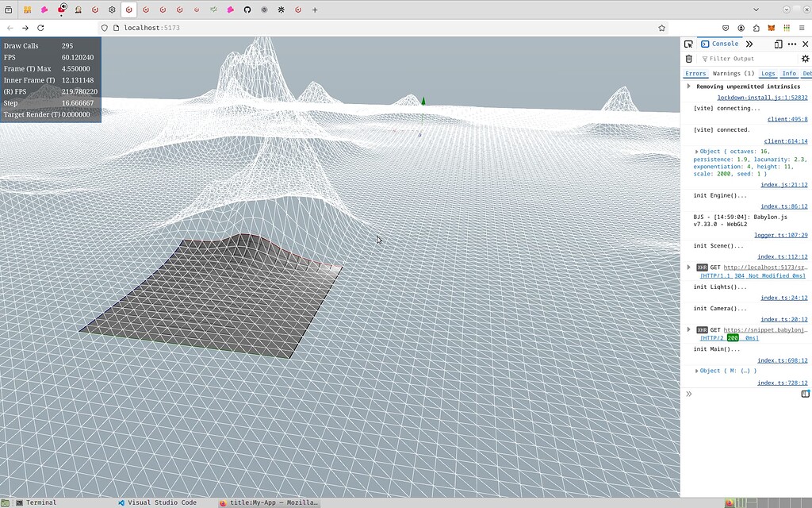Open hidden DevTools panels via the chevron
Screen dimensions: 812x508
(749, 44)
